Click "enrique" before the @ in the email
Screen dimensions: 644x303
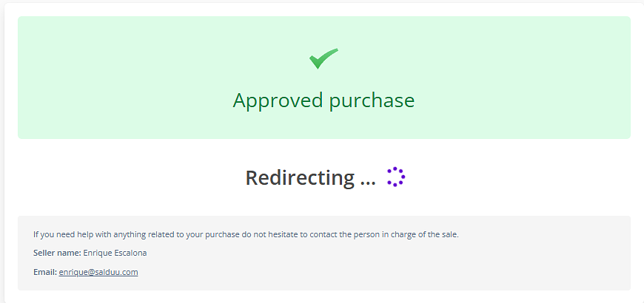tap(73, 272)
